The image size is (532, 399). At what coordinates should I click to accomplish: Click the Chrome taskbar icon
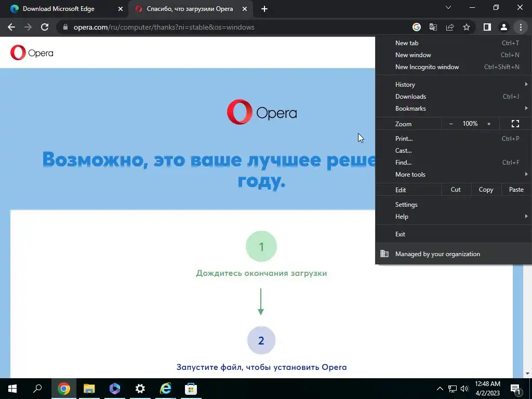point(64,389)
